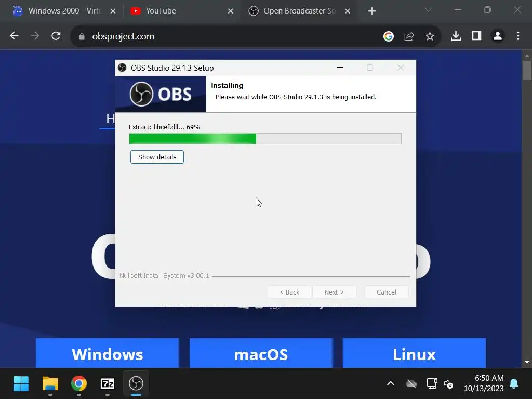
Task: Open the tab search dropdown chevron
Action: coord(428,10)
